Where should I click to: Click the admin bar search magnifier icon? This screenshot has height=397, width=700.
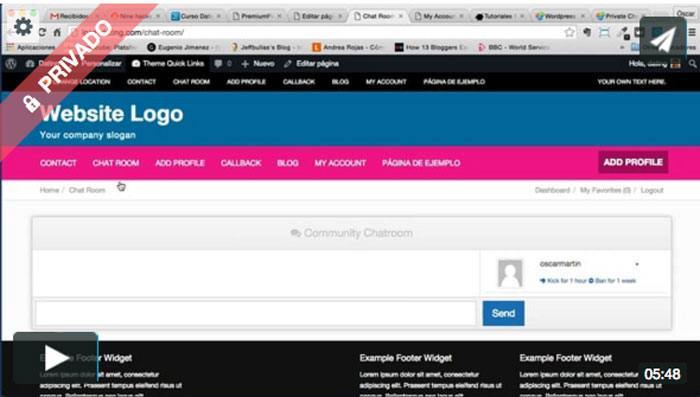692,64
